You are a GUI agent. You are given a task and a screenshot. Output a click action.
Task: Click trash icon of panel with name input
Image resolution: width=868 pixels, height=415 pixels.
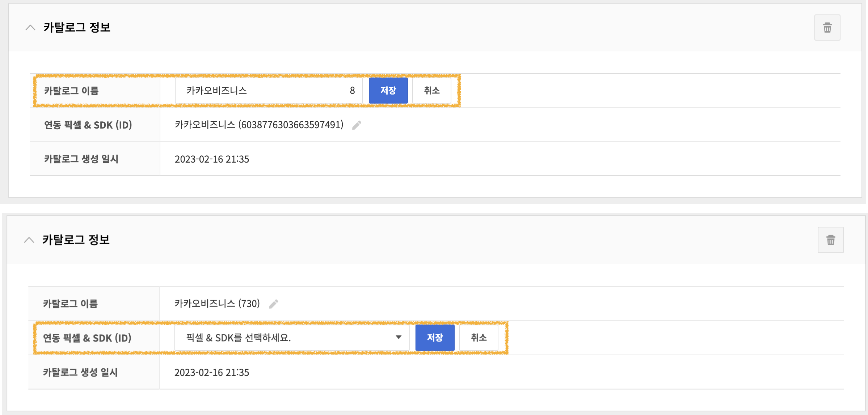tap(827, 28)
